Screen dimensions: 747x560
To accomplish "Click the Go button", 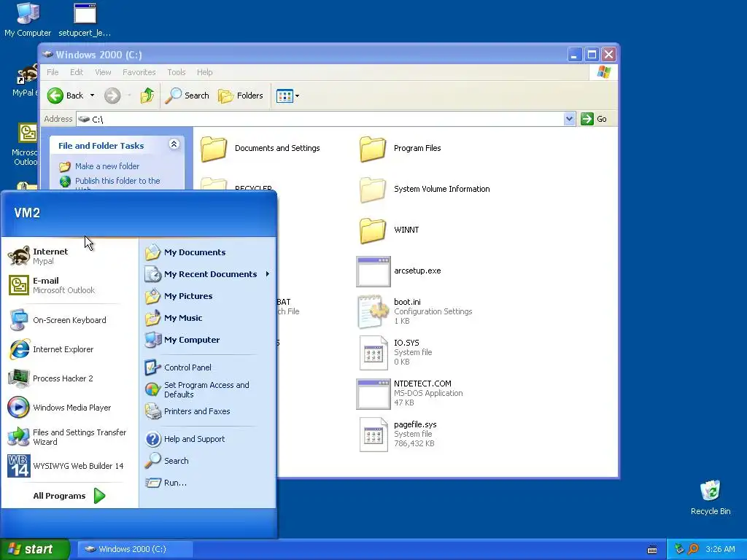I will 594,119.
